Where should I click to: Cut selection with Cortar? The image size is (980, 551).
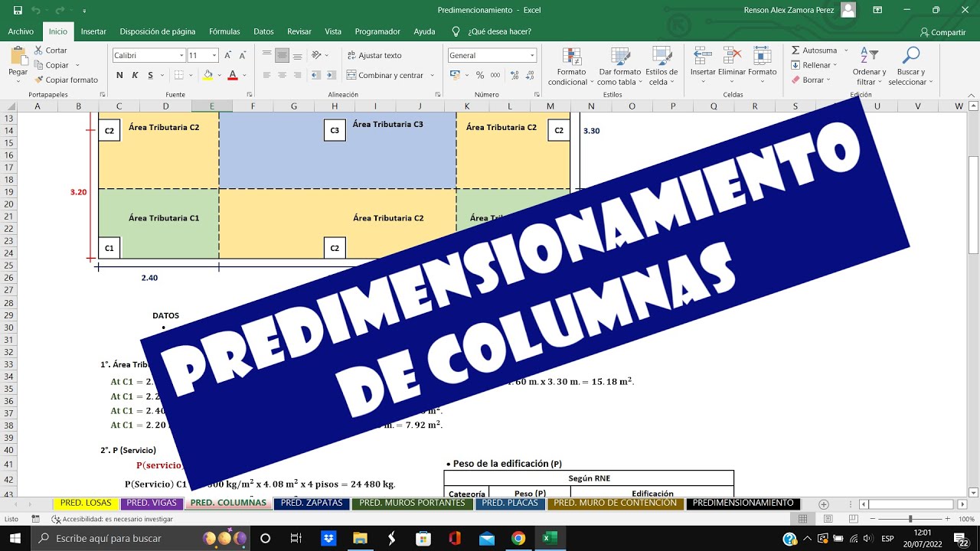51,51
